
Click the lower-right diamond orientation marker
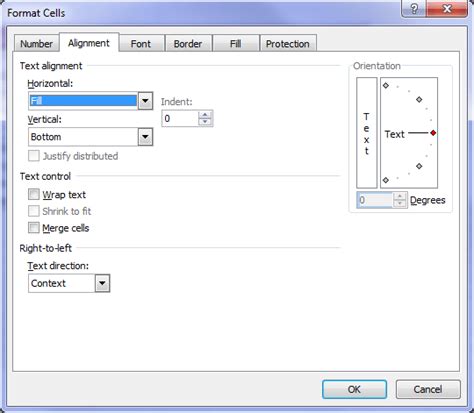[x=419, y=166]
